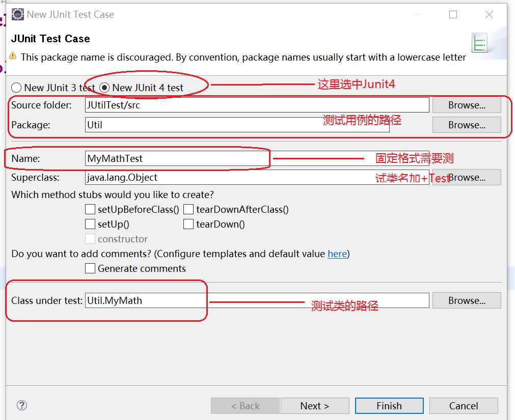Open the help question mark icon
The width and height of the screenshot is (515, 420).
22,405
